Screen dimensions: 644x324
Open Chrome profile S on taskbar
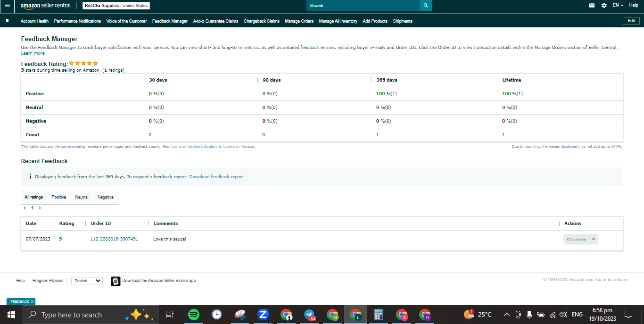click(x=402, y=315)
